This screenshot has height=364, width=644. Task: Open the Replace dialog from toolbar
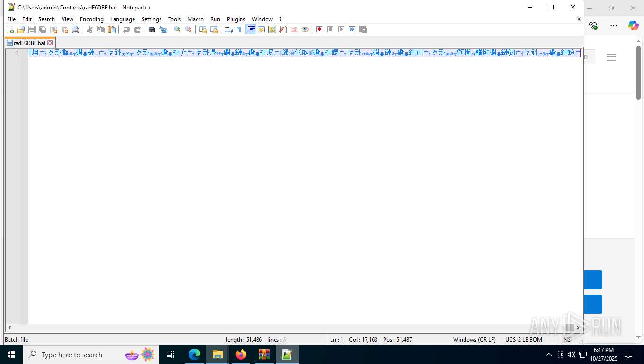pyautogui.click(x=163, y=29)
